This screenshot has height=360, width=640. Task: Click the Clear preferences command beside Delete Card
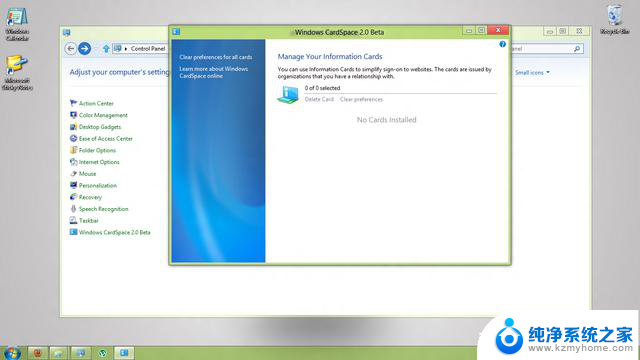click(361, 99)
